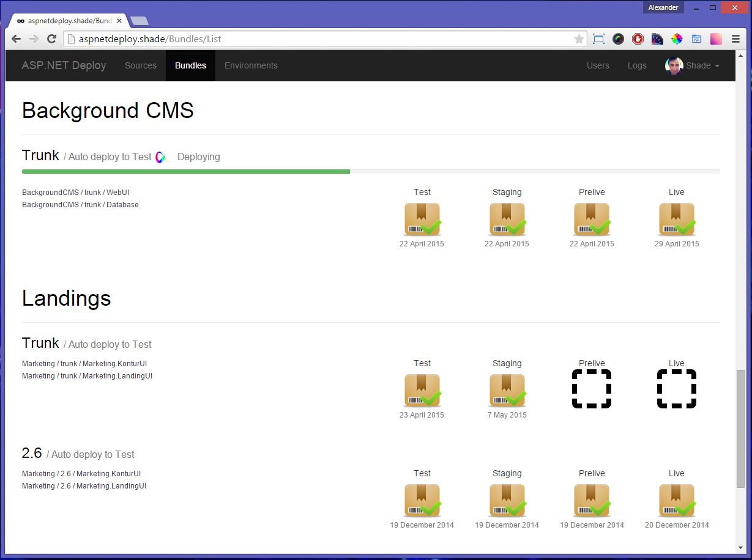Select the Landings Trunk Staging package icon
Screen dimensions: 752x560
[x=507, y=391]
